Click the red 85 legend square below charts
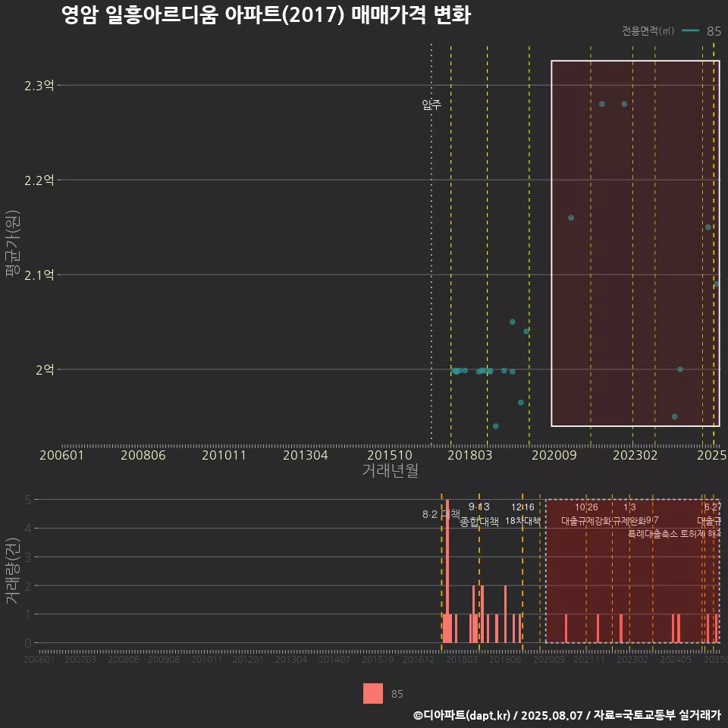 coord(373,693)
